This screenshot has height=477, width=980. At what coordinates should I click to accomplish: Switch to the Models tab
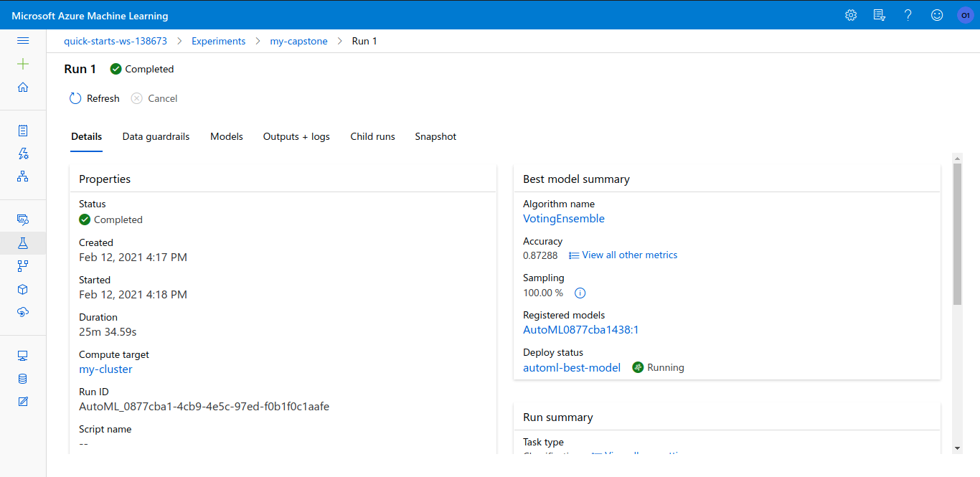227,136
